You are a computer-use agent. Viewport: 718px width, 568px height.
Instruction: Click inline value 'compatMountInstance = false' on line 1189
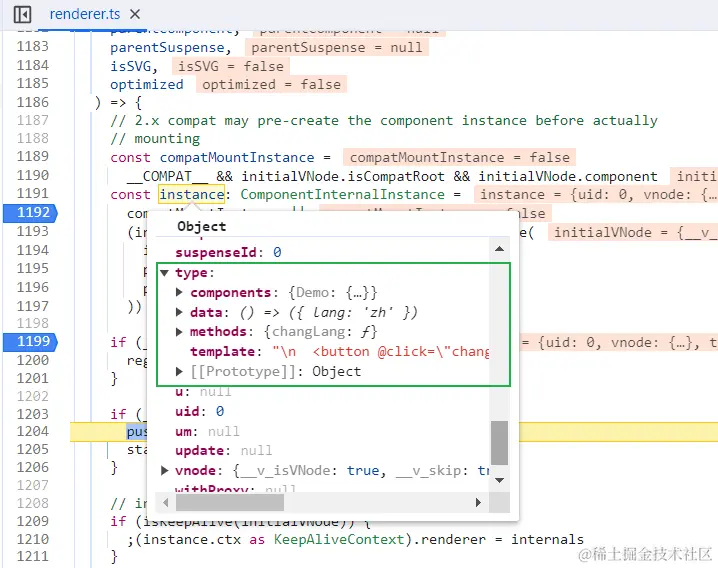(x=459, y=158)
